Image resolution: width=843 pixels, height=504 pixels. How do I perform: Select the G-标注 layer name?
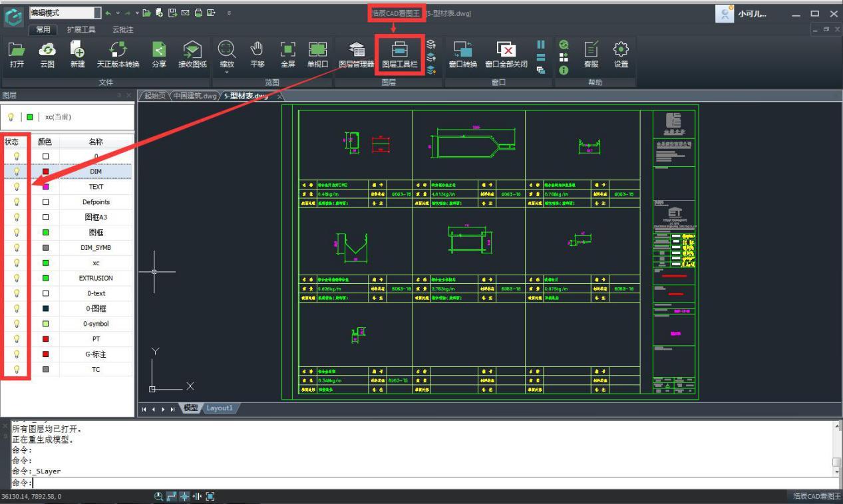[96, 354]
